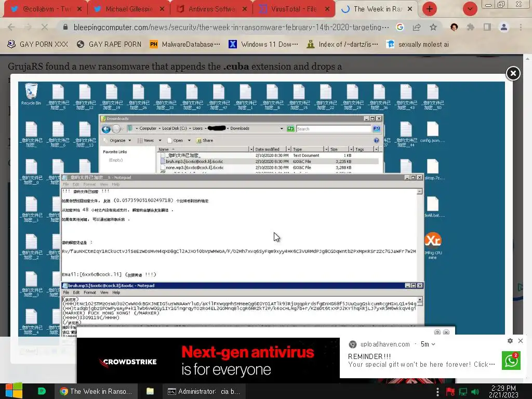The width and height of the screenshot is (532, 399).
Task: Open the Index of /~dartz/is… bookmark
Action: tap(342, 44)
